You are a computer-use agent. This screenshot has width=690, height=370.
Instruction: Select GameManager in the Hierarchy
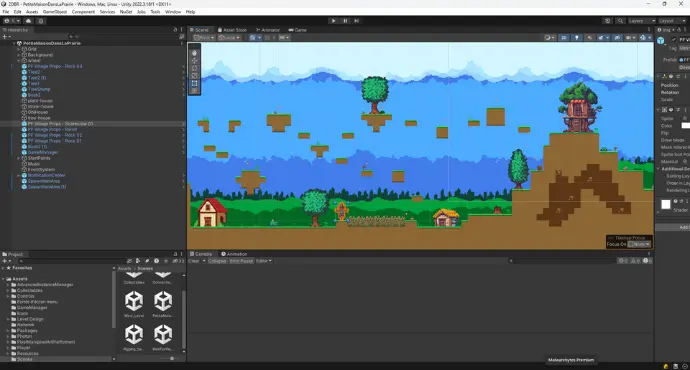(x=43, y=152)
